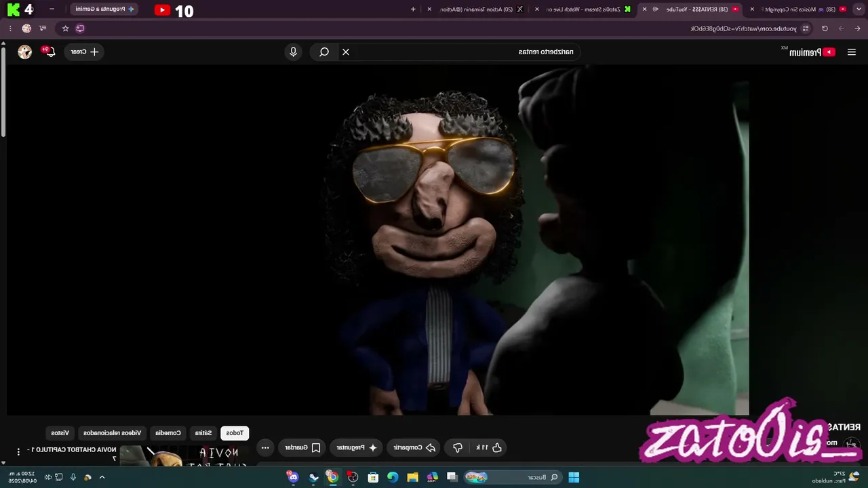This screenshot has width=868, height=488.
Task: Select the Todos filter chip
Action: (235, 433)
